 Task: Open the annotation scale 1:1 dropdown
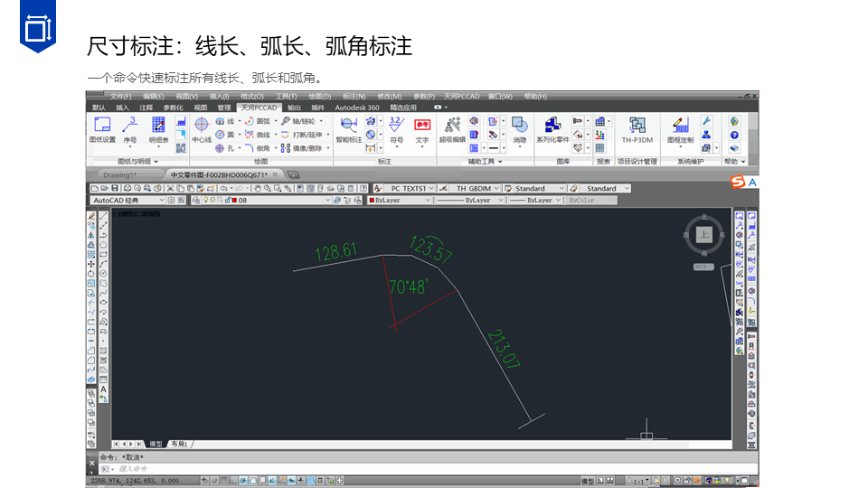pos(638,481)
